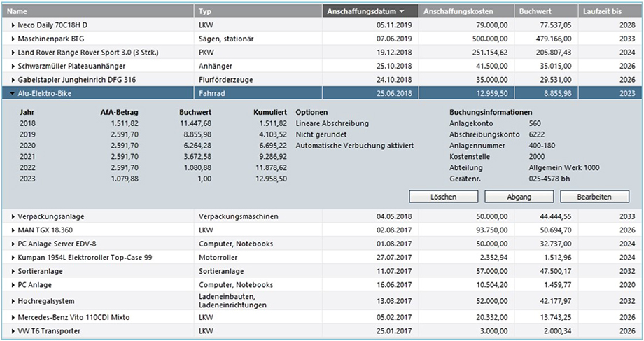Expand the Iveco Daily 70C18H D row

[x=13, y=25]
